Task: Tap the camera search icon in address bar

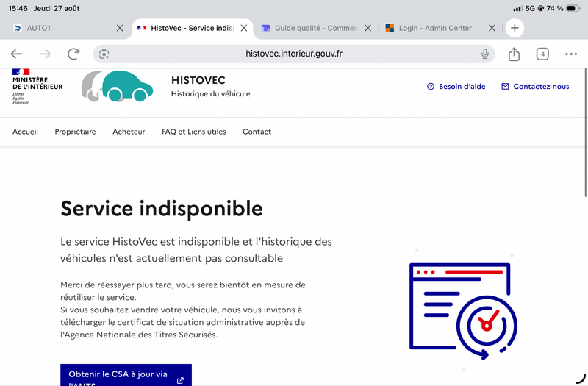Action: point(104,54)
